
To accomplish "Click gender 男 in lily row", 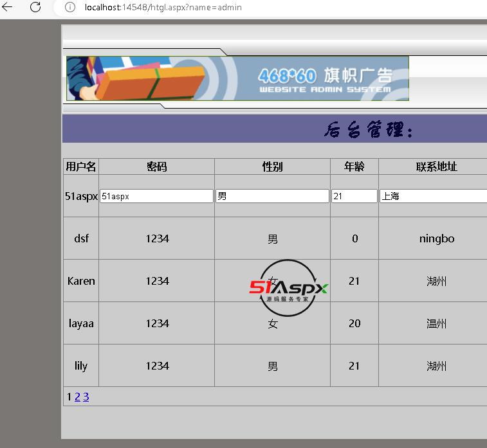I will coord(273,366).
